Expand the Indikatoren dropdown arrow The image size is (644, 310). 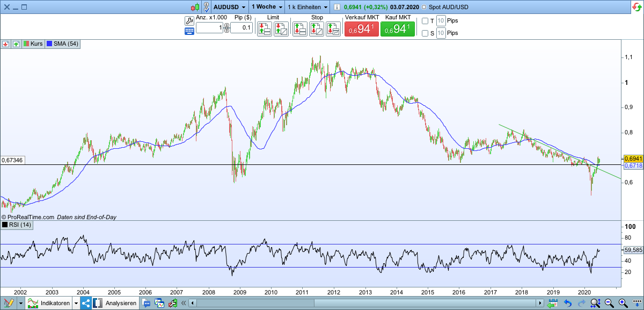[76, 303]
